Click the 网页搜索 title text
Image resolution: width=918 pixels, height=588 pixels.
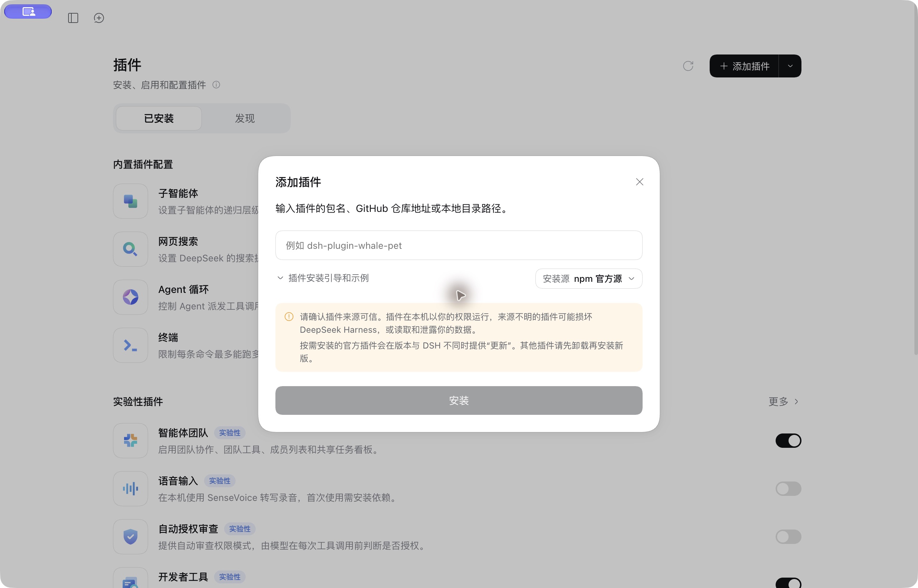pos(178,241)
